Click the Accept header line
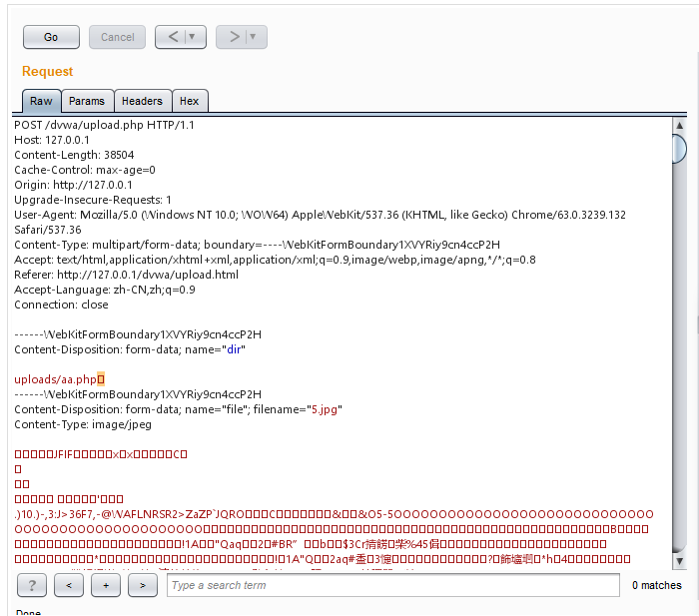 click(275, 260)
